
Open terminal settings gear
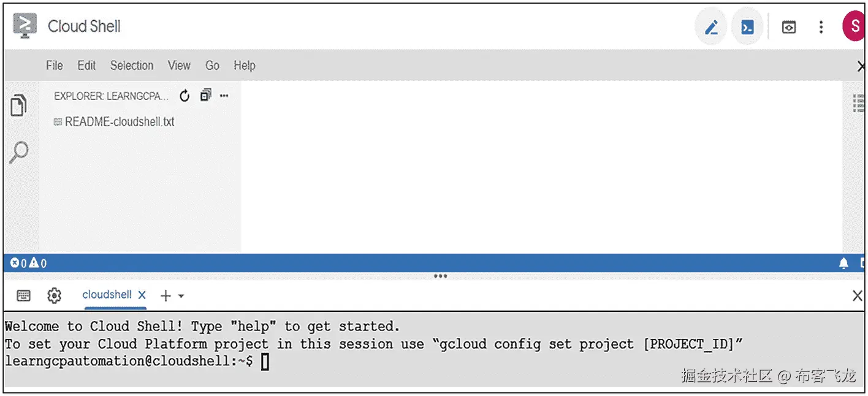(x=55, y=296)
